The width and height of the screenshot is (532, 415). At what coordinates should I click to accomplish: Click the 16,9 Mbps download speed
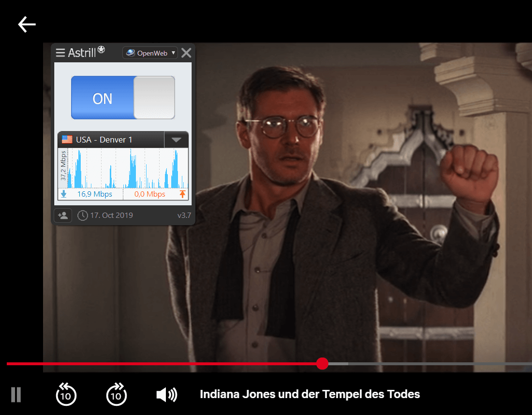tap(95, 194)
